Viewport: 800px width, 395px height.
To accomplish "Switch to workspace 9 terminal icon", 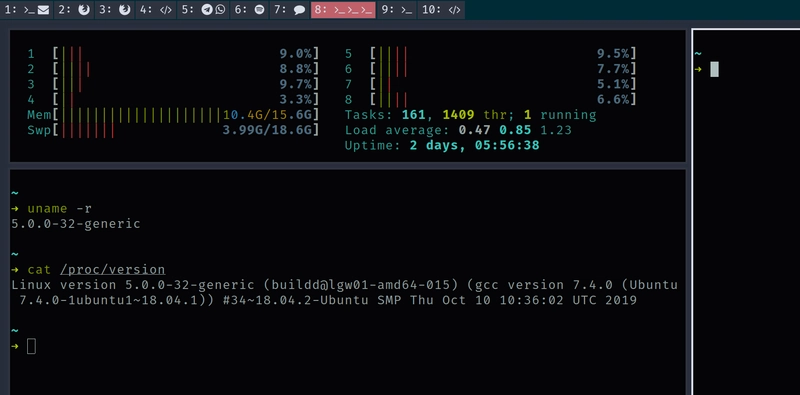I will click(x=406, y=10).
